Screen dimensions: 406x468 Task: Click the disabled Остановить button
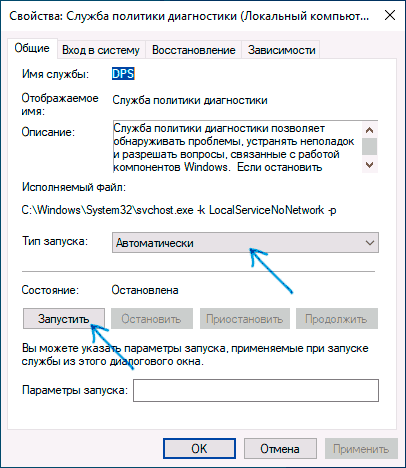[152, 319]
